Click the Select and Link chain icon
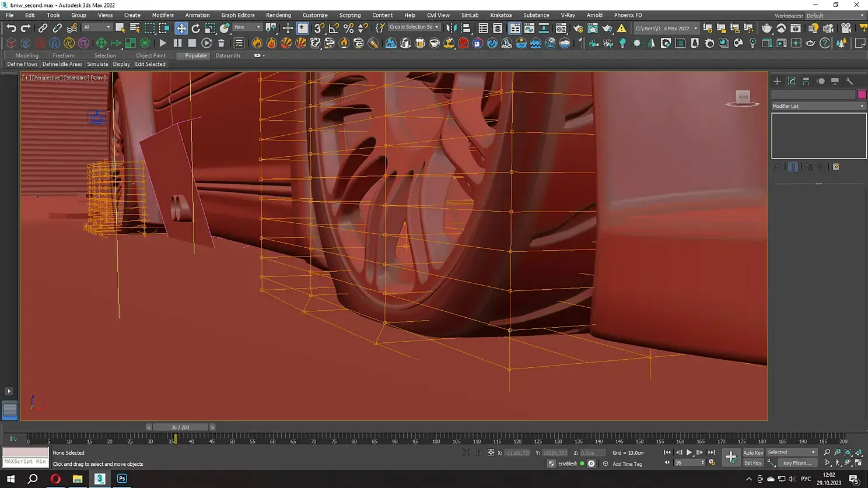This screenshot has height=488, width=868. coord(43,28)
